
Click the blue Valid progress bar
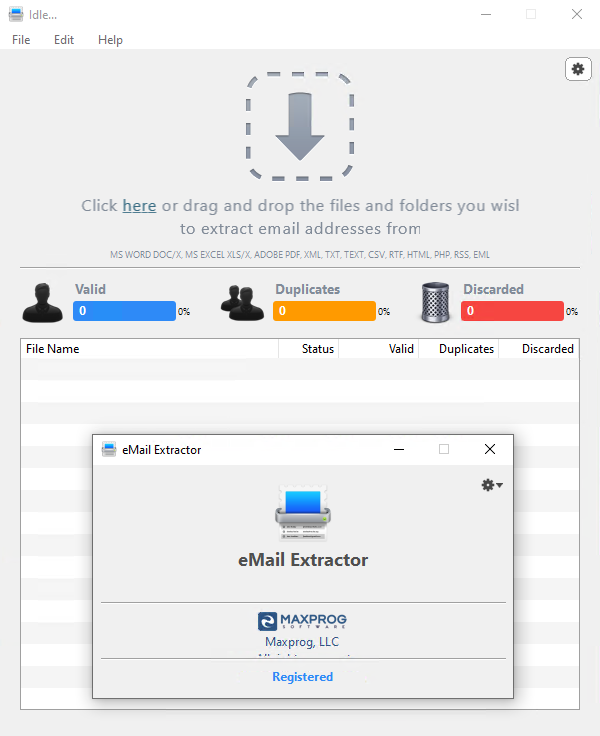[x=124, y=311]
